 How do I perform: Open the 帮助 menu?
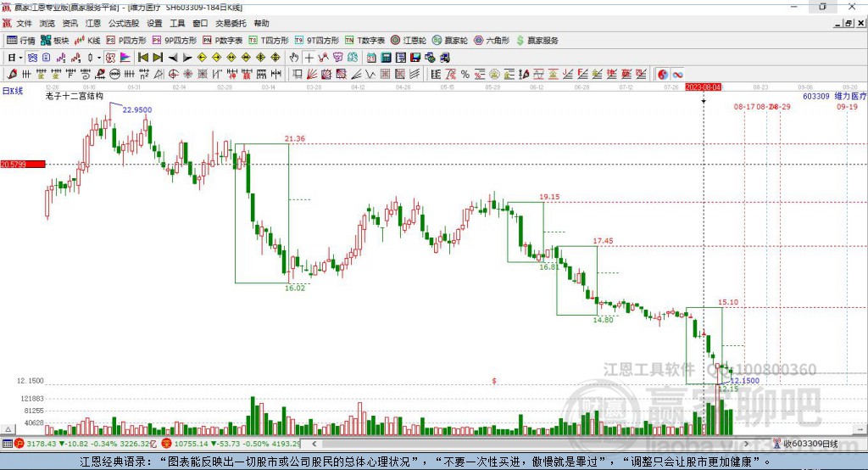(261, 23)
